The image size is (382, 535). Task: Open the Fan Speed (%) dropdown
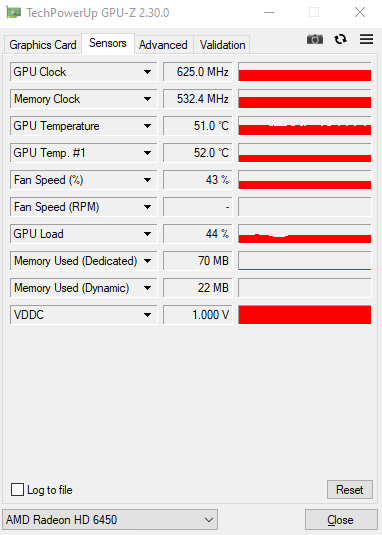147,180
